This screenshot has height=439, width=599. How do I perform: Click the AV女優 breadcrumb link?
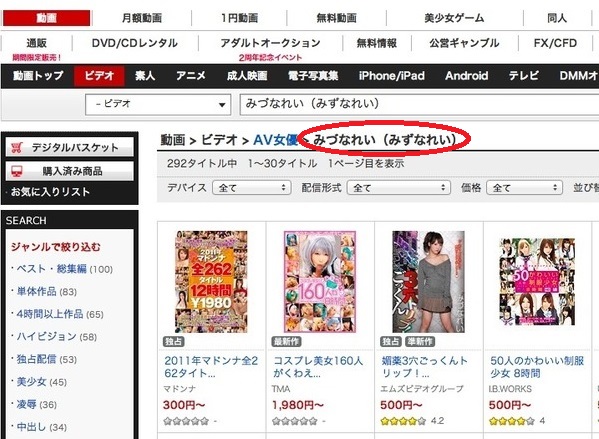pos(275,140)
